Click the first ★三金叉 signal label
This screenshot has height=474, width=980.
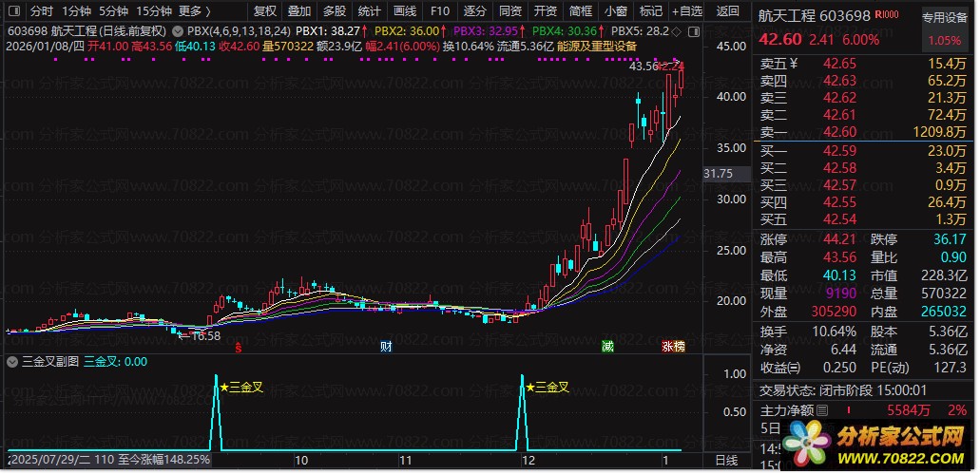tap(241, 388)
